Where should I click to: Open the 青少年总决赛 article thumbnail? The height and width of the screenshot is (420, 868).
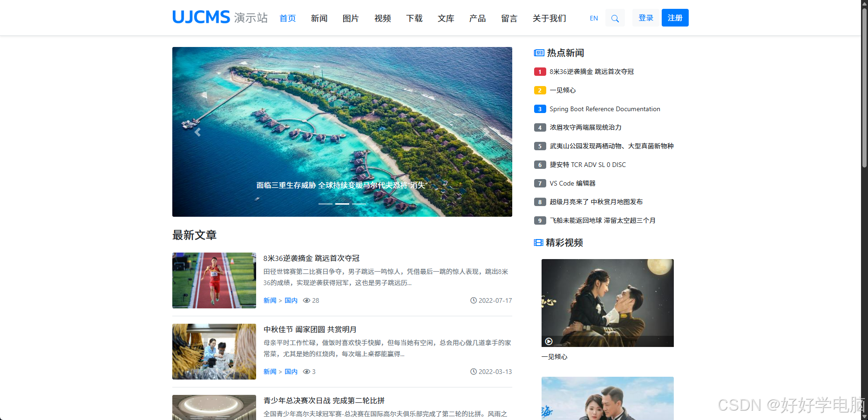tap(214, 407)
